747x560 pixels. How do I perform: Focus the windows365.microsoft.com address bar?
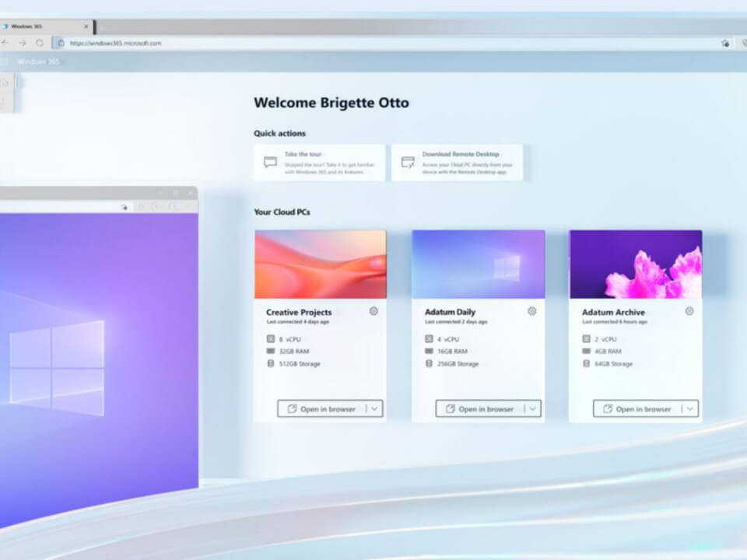pos(386,44)
